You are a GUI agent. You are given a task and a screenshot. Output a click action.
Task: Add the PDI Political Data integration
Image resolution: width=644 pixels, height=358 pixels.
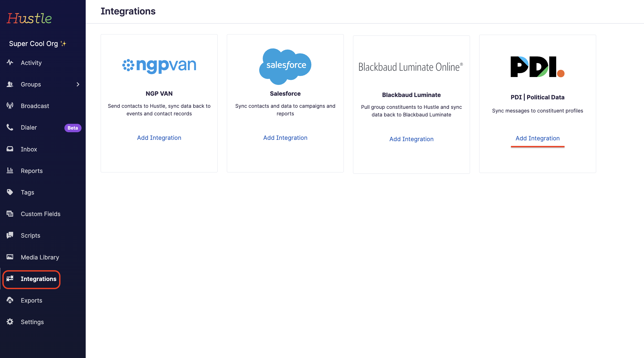click(x=538, y=138)
